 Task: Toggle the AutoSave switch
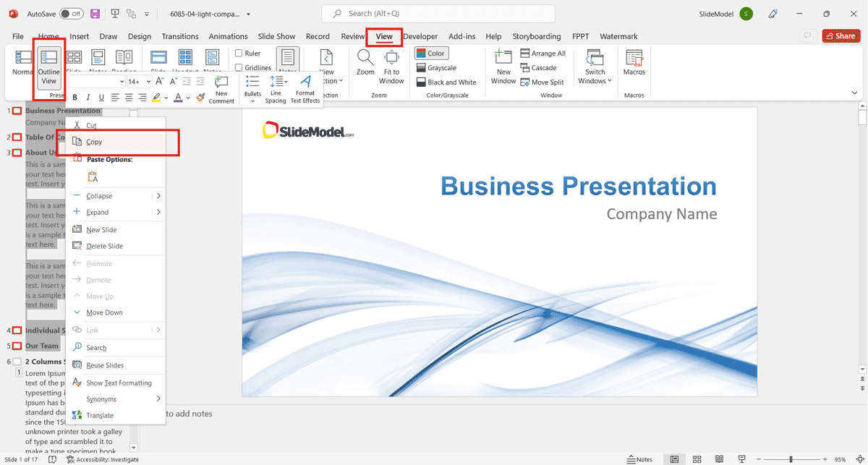[71, 14]
